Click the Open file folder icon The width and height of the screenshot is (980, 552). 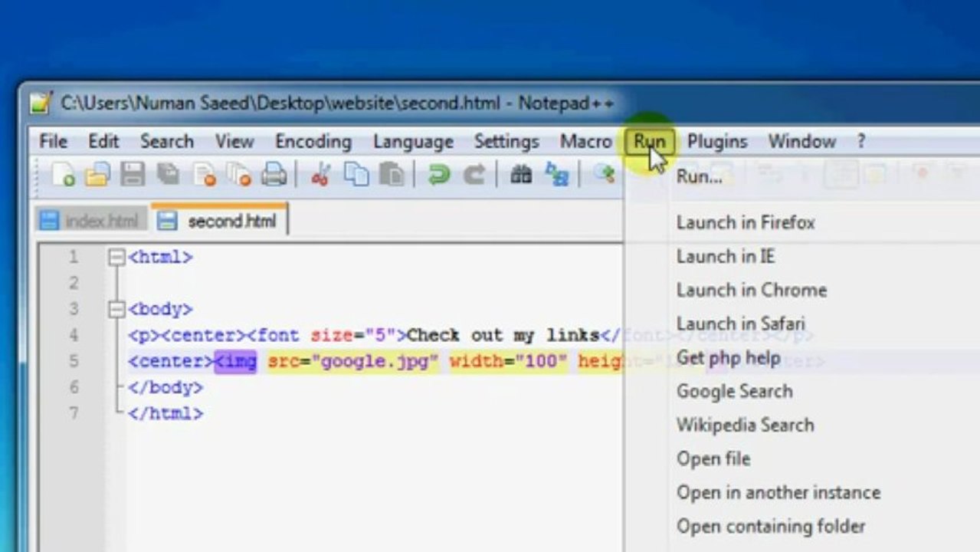click(x=97, y=175)
